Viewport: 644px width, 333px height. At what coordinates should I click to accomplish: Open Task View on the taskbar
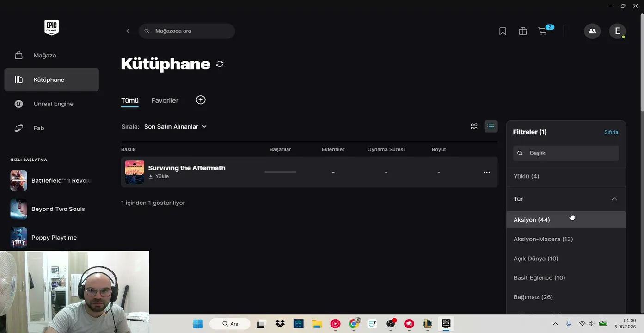261,324
